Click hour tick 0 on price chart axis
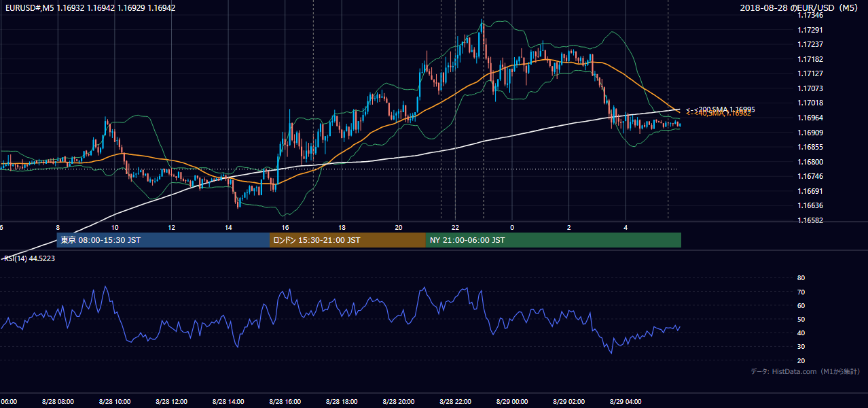This screenshot has width=868, height=408. (512, 227)
